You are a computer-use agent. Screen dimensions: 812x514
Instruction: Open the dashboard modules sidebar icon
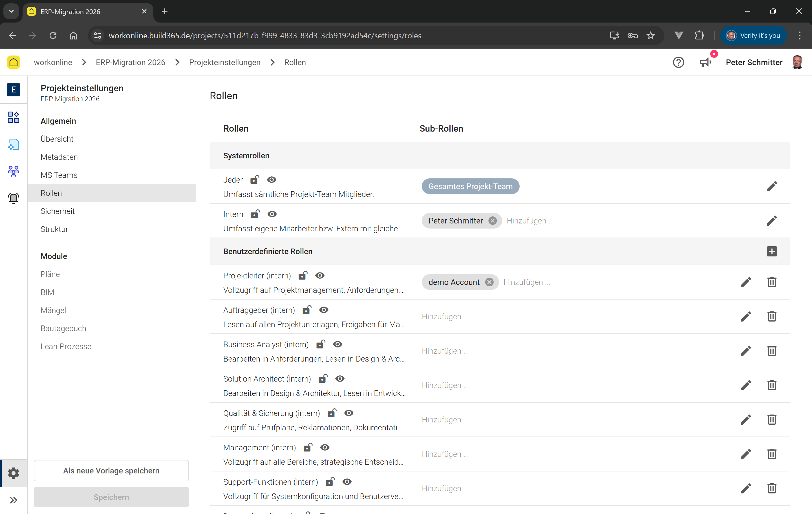click(14, 117)
